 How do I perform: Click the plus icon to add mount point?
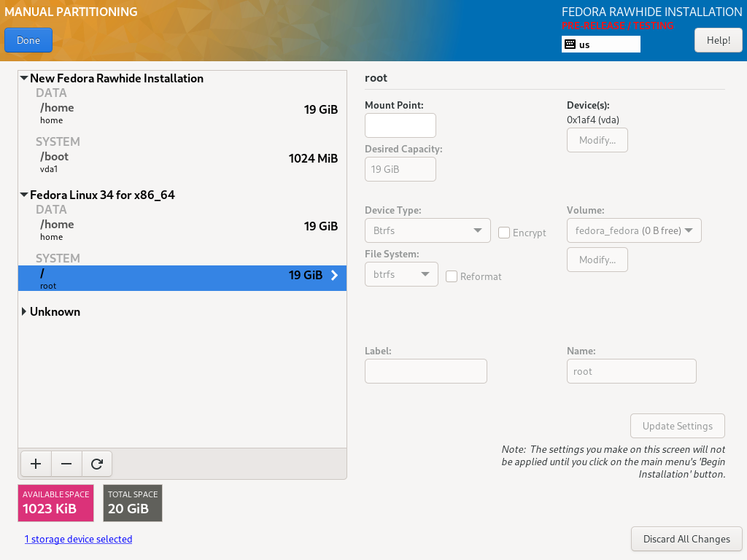36,464
